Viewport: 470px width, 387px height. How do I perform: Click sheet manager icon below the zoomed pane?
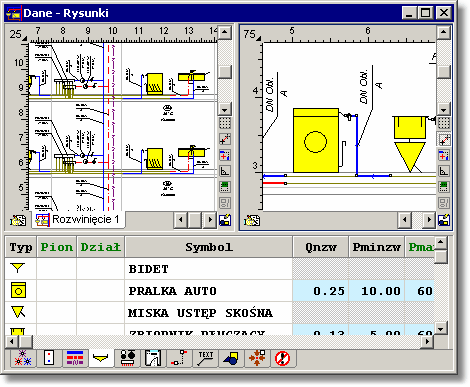(252, 220)
